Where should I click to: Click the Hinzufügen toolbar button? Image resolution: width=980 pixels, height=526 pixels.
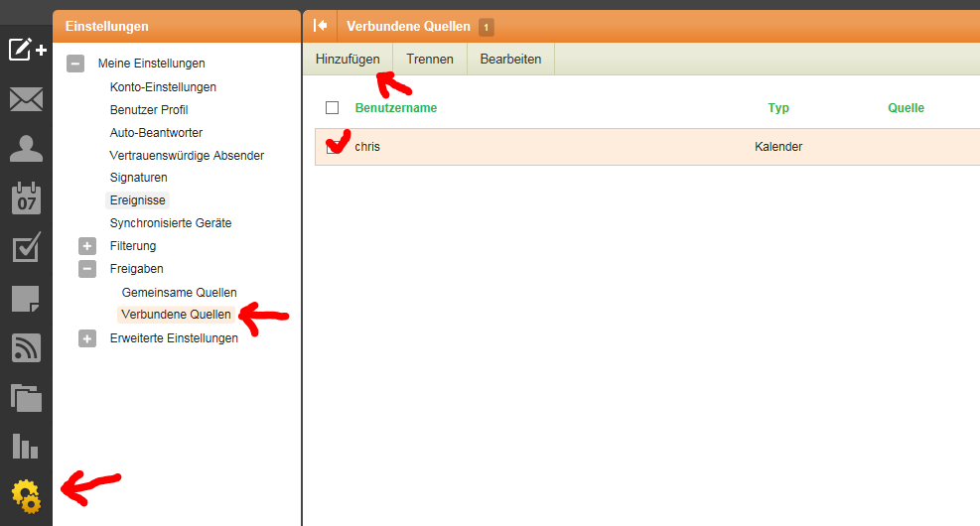point(348,60)
